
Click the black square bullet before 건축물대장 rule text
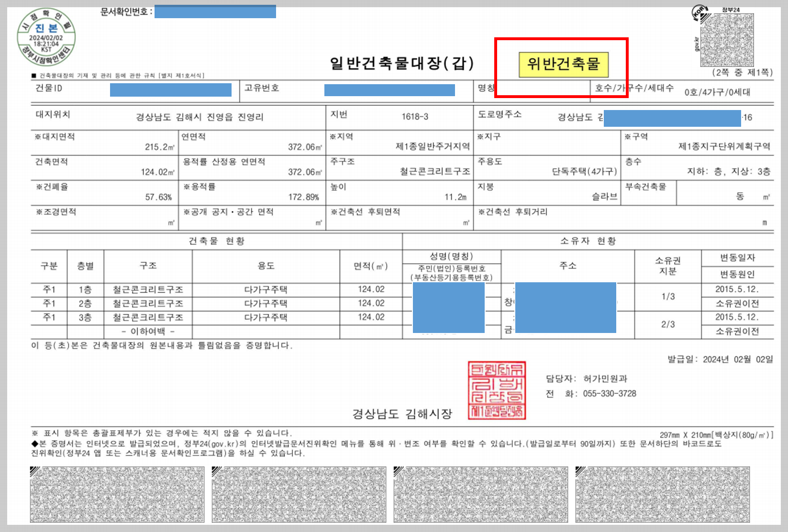(x=33, y=75)
